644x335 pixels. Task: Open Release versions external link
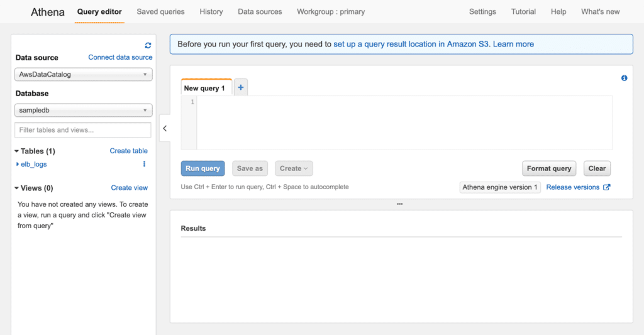click(578, 187)
